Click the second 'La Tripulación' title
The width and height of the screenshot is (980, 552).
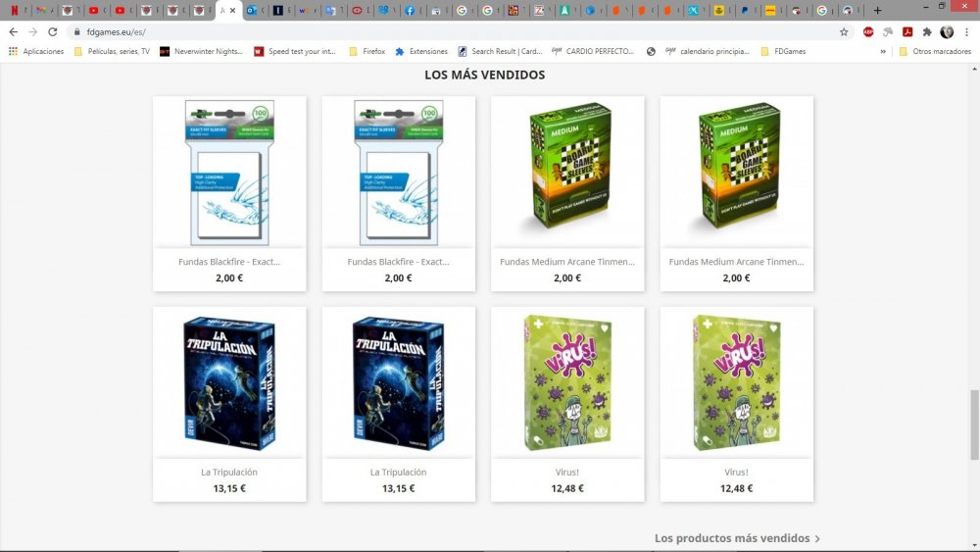398,472
